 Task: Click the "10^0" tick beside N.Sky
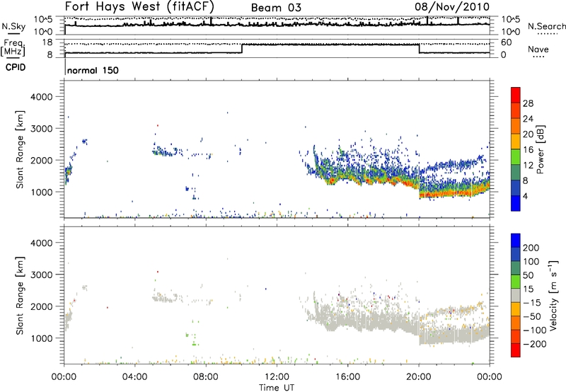point(43,32)
